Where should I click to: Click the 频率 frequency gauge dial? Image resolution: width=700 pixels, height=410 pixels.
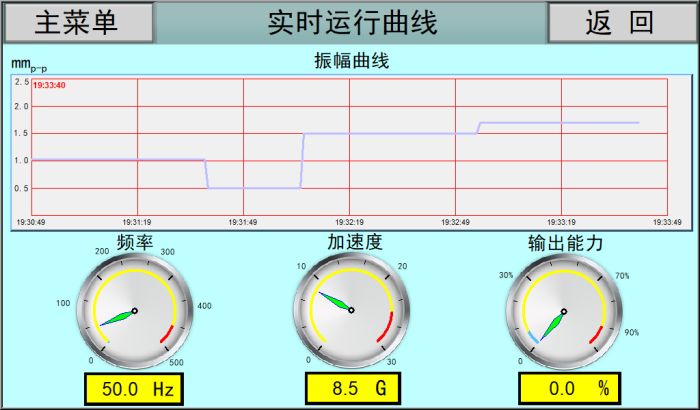[135, 310]
